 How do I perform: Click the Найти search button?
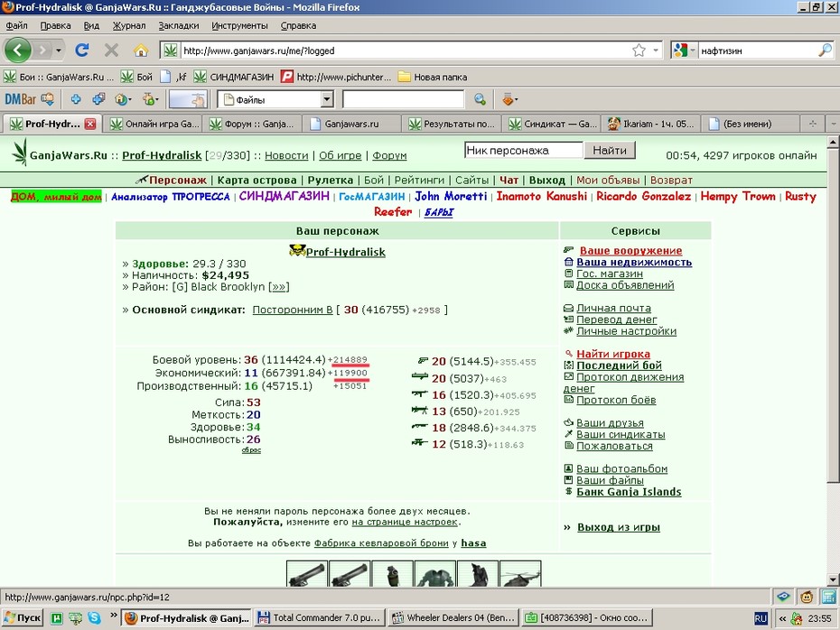[610, 151]
